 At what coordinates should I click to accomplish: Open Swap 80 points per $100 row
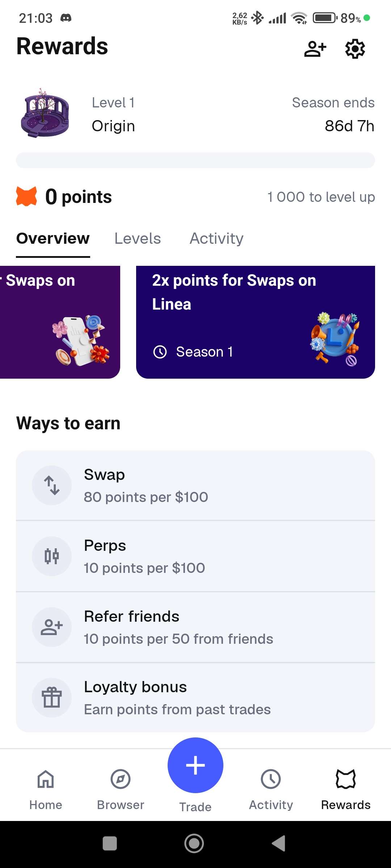[x=195, y=485]
